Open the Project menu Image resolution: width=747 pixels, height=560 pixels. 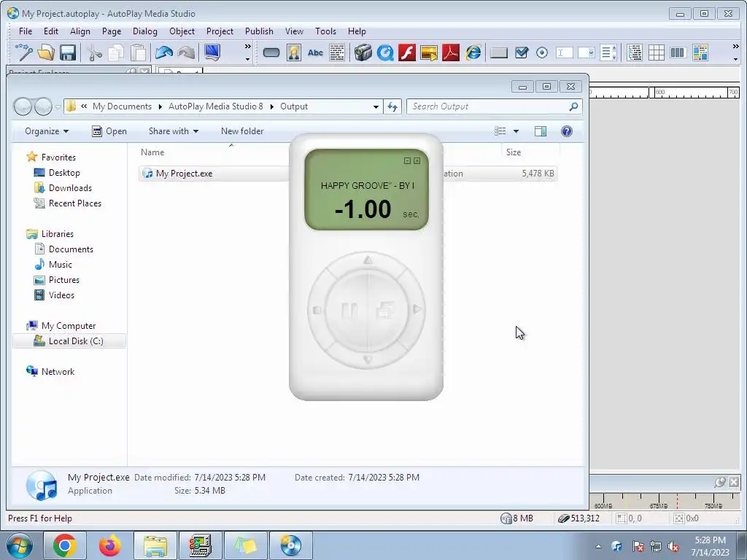(220, 31)
